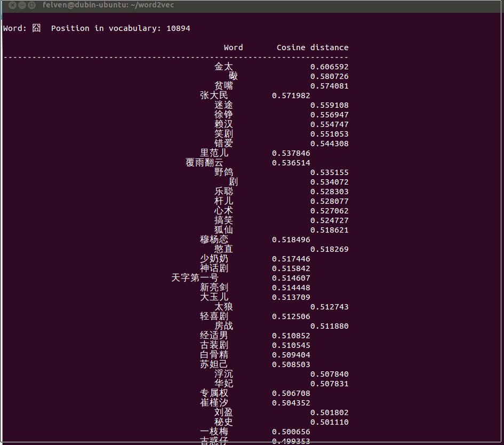Select the value 0.500656
The width and height of the screenshot is (504, 445).
point(291,432)
